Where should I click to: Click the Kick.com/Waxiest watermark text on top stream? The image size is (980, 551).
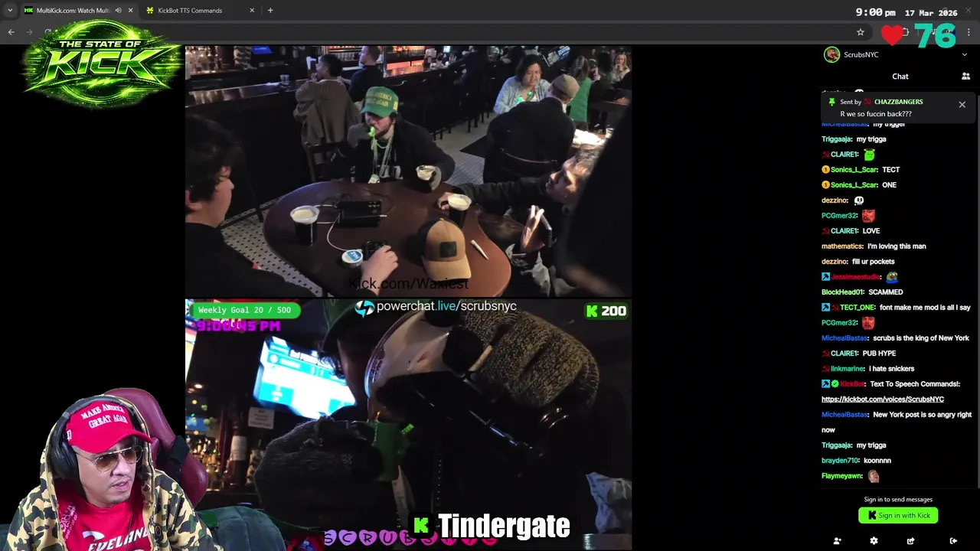(408, 284)
